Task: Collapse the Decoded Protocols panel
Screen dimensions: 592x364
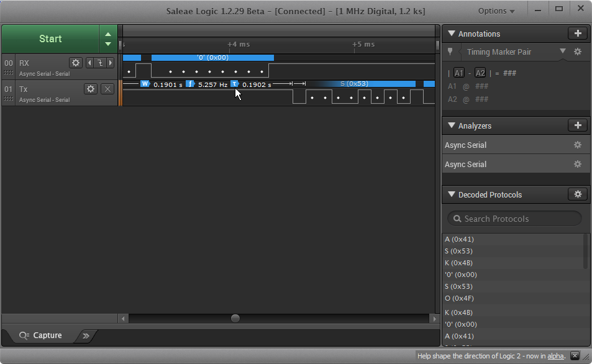Action: point(451,194)
